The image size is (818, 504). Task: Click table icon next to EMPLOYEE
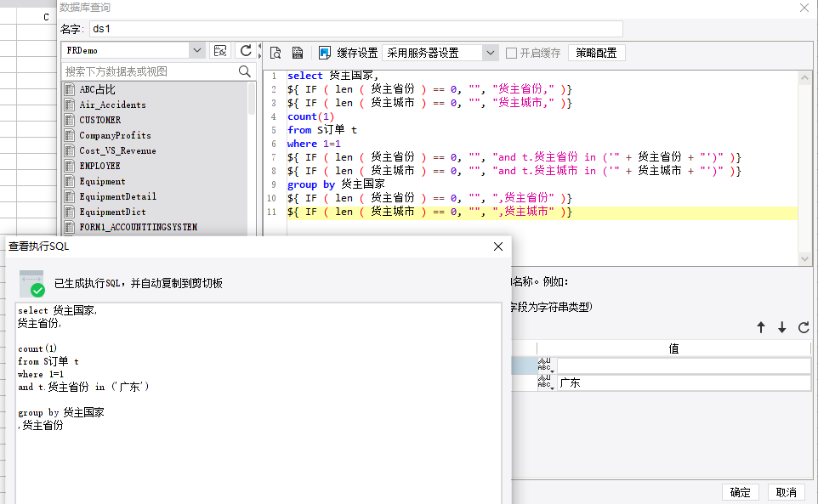click(x=70, y=166)
